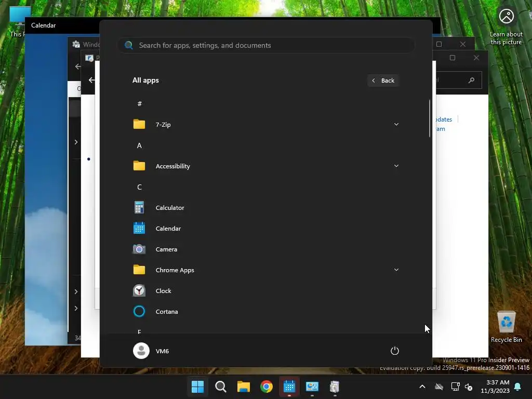Open Recycle Bin on the desktop
Screen dimensions: 532x399
pyautogui.click(x=506, y=327)
